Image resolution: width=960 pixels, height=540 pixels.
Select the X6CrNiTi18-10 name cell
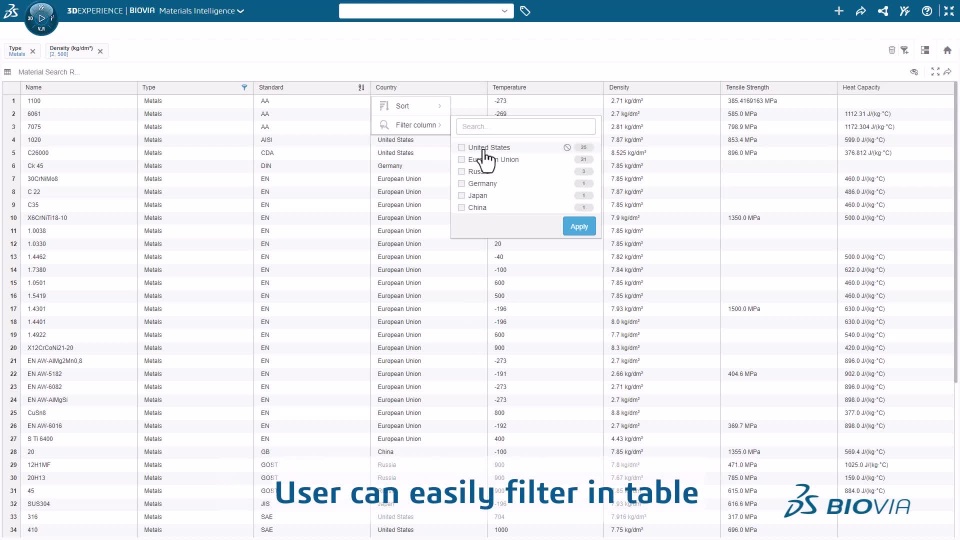click(79, 217)
